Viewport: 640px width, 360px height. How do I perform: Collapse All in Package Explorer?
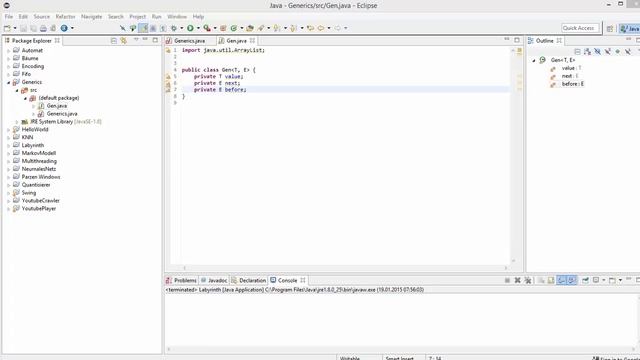[114, 40]
